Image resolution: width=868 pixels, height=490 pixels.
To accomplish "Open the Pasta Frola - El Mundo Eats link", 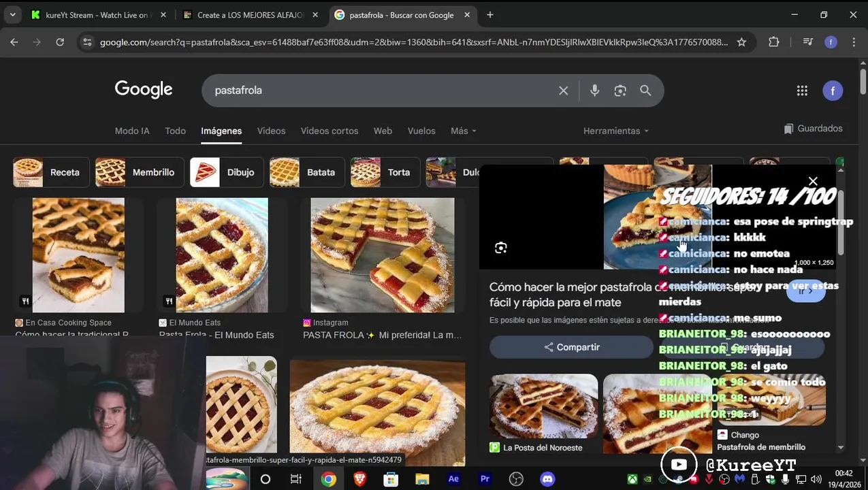I will [x=216, y=335].
